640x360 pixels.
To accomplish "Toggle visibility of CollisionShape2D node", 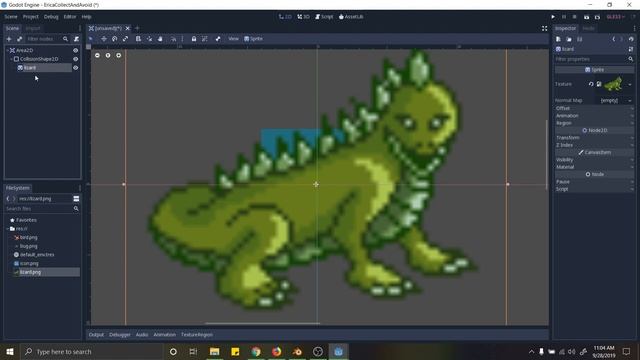I will (x=76, y=59).
